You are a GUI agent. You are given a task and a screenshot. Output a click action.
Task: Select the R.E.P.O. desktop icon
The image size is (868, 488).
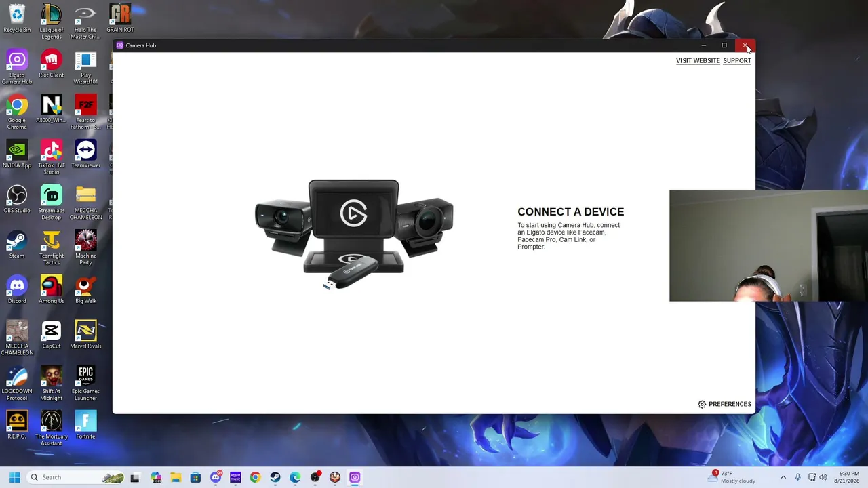(17, 425)
